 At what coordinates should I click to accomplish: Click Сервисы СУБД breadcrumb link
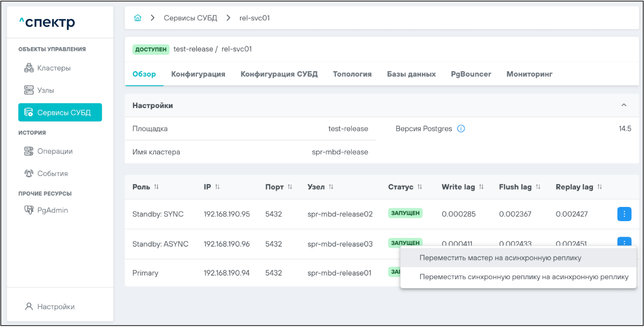coord(190,18)
